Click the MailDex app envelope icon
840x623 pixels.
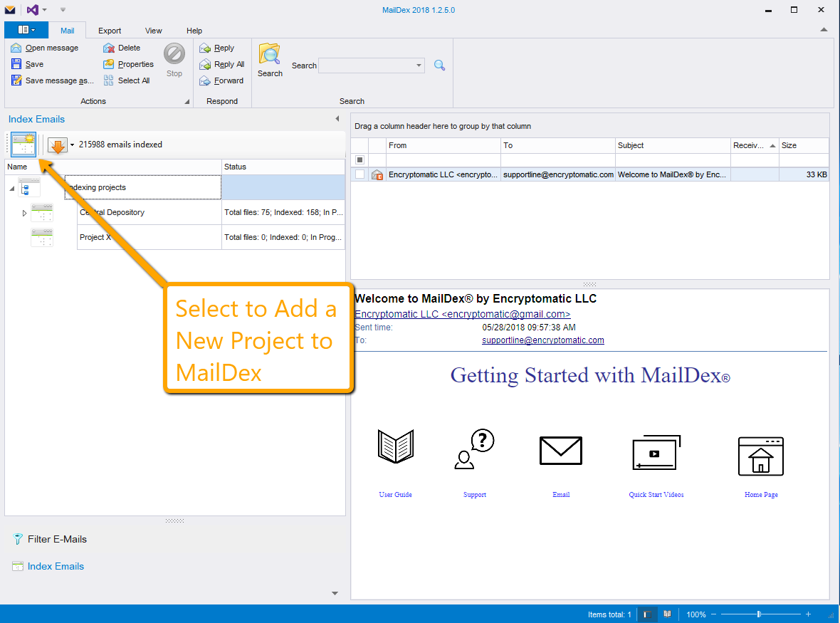coord(10,10)
